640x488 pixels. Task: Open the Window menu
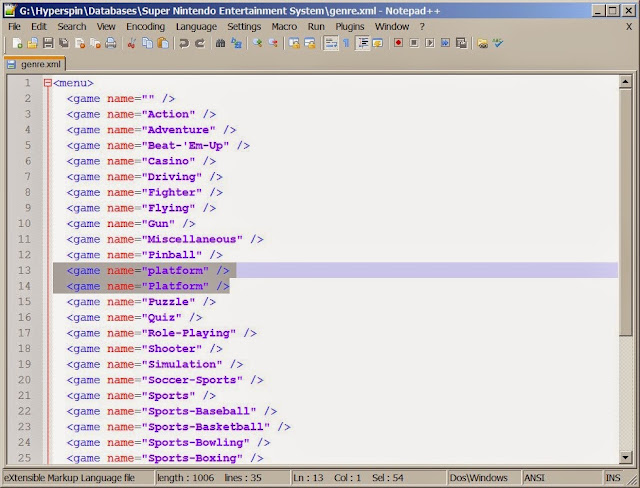tap(392, 27)
